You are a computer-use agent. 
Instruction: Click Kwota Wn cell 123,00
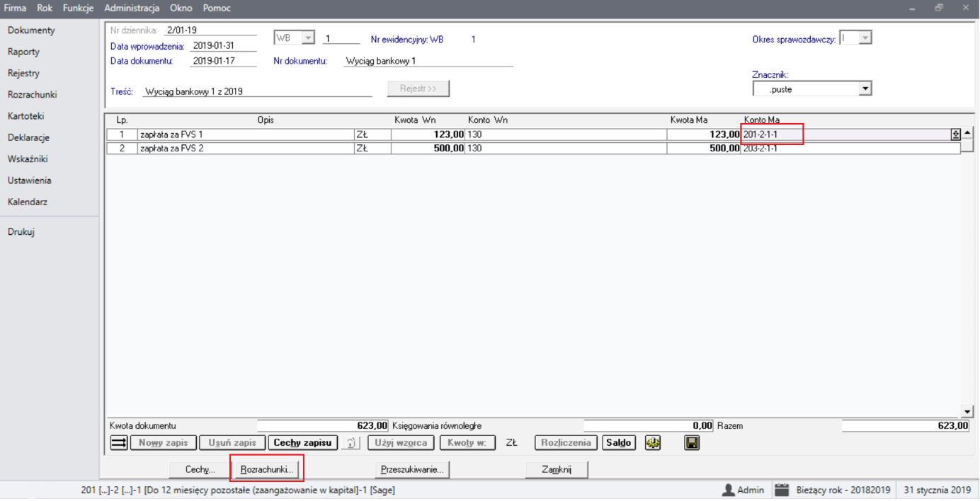point(428,134)
